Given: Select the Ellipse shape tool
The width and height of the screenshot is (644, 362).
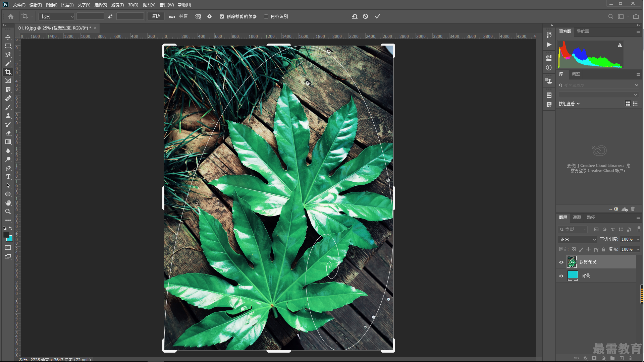Looking at the screenshot, I should pyautogui.click(x=8, y=194).
